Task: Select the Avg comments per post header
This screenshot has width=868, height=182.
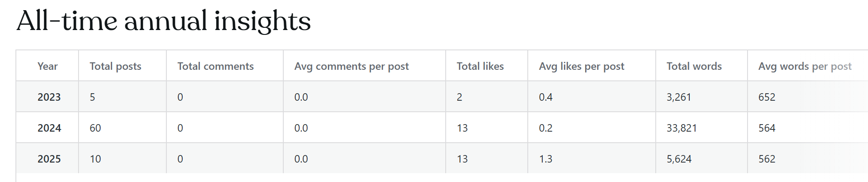Action: 351,66
